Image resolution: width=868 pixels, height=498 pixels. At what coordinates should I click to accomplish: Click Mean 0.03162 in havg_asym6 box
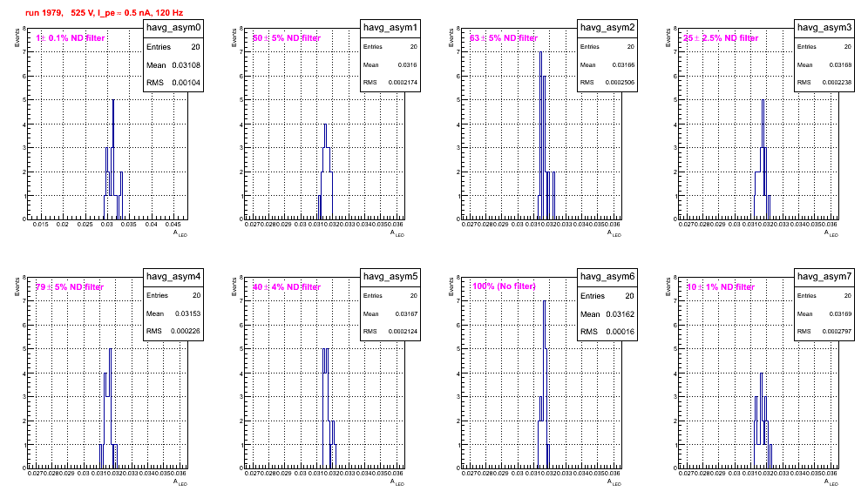click(x=607, y=314)
